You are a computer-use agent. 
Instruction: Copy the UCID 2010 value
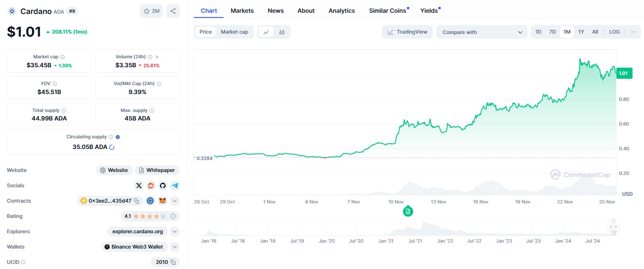pos(173,262)
